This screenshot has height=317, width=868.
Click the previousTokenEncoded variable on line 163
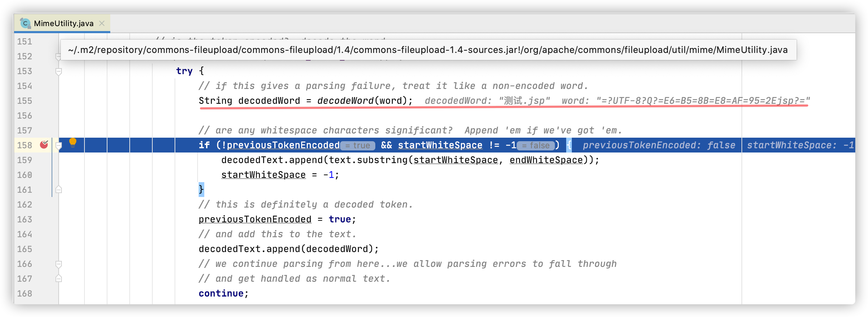pos(255,220)
